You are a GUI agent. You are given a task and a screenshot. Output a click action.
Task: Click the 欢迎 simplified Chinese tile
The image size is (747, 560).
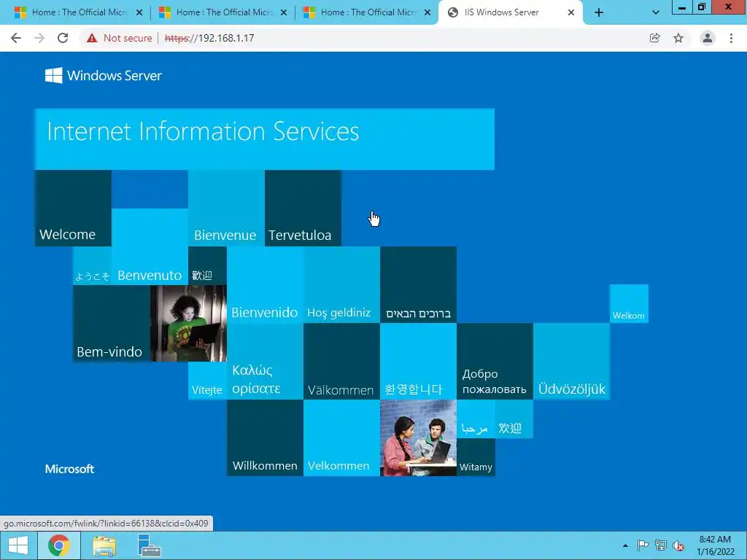coord(514,419)
